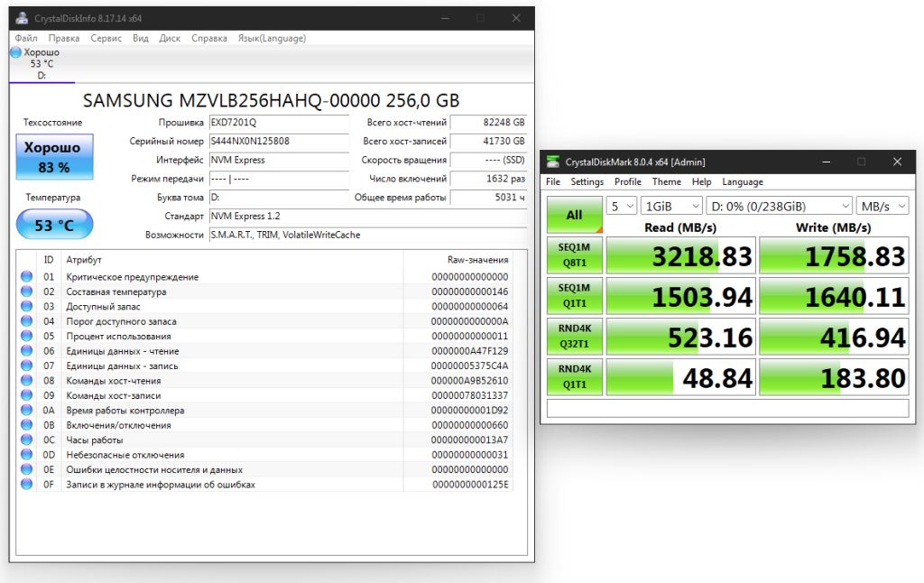Click the 183.80 random write result
This screenshot has width=924, height=583.
click(x=834, y=376)
